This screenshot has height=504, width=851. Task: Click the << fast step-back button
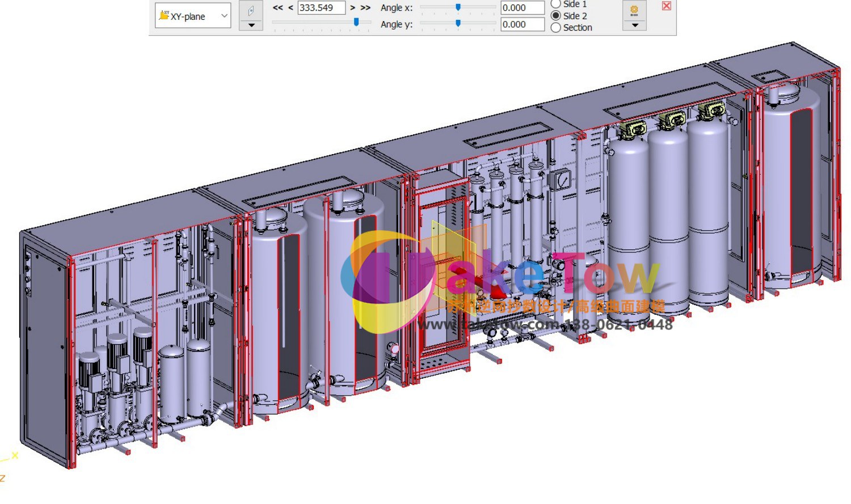click(277, 8)
